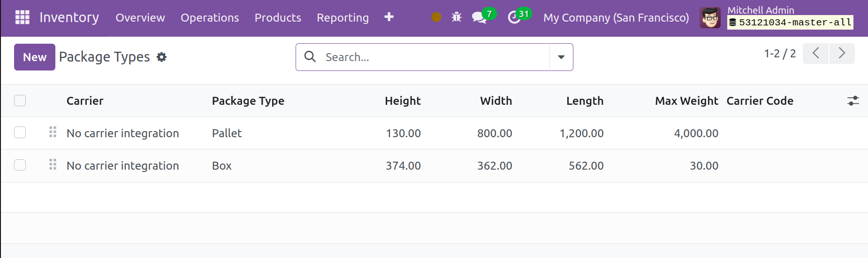This screenshot has height=258, width=868.
Task: Open the Products menu
Action: [x=278, y=18]
